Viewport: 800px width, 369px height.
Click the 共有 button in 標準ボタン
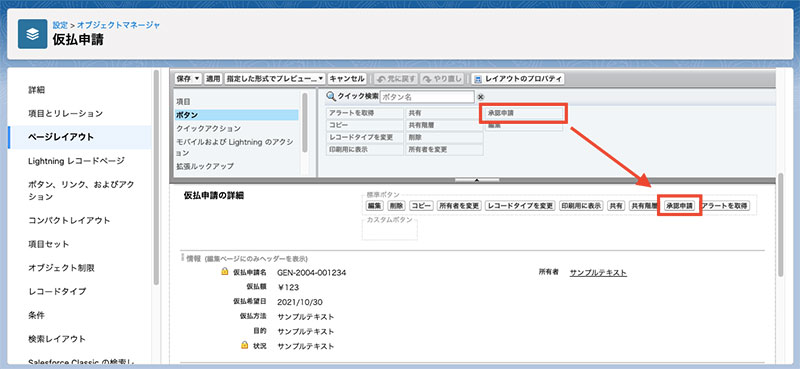[x=616, y=206]
